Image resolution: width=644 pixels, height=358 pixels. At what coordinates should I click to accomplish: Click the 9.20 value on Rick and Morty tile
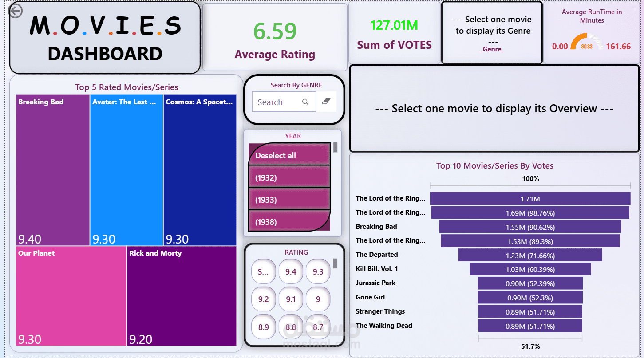point(141,339)
